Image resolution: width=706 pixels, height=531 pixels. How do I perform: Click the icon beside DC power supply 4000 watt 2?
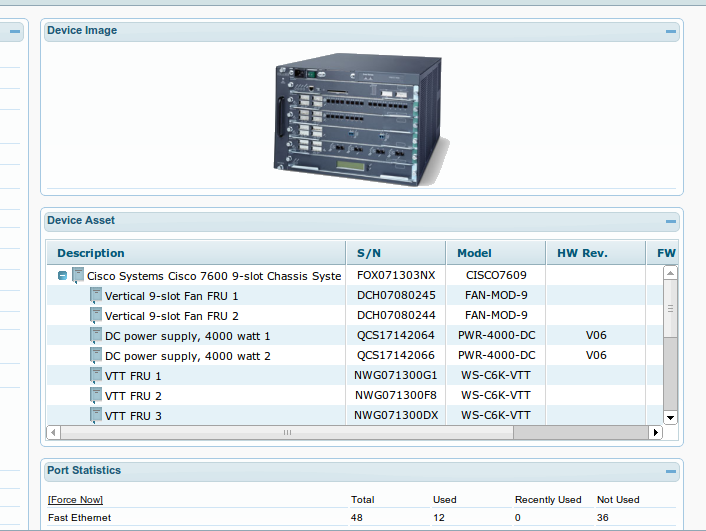click(x=95, y=355)
